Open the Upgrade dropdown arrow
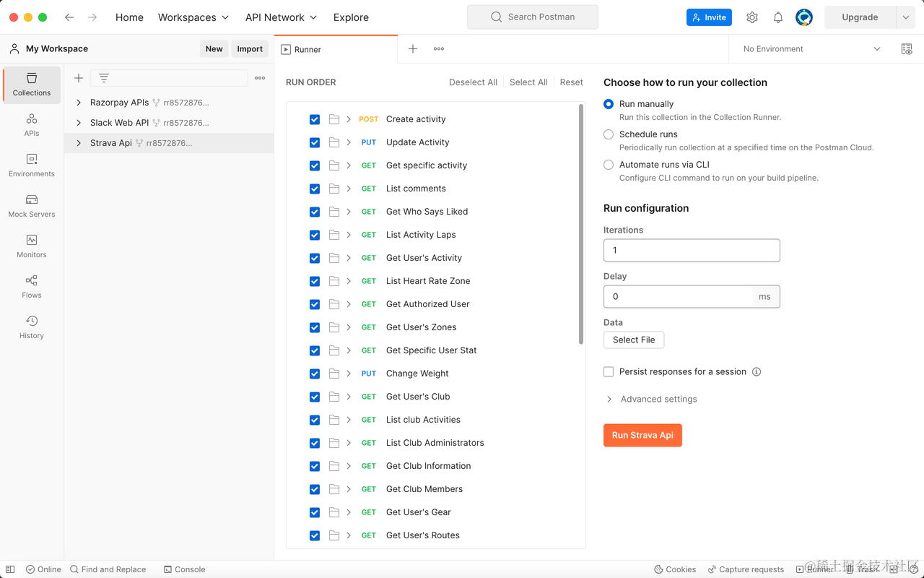Viewport: 924px width, 578px height. click(x=906, y=17)
